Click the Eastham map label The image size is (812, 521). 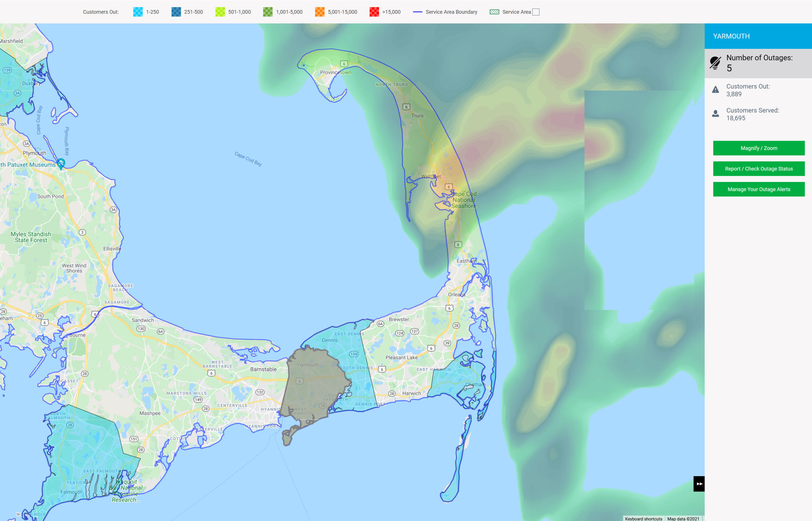(x=466, y=261)
